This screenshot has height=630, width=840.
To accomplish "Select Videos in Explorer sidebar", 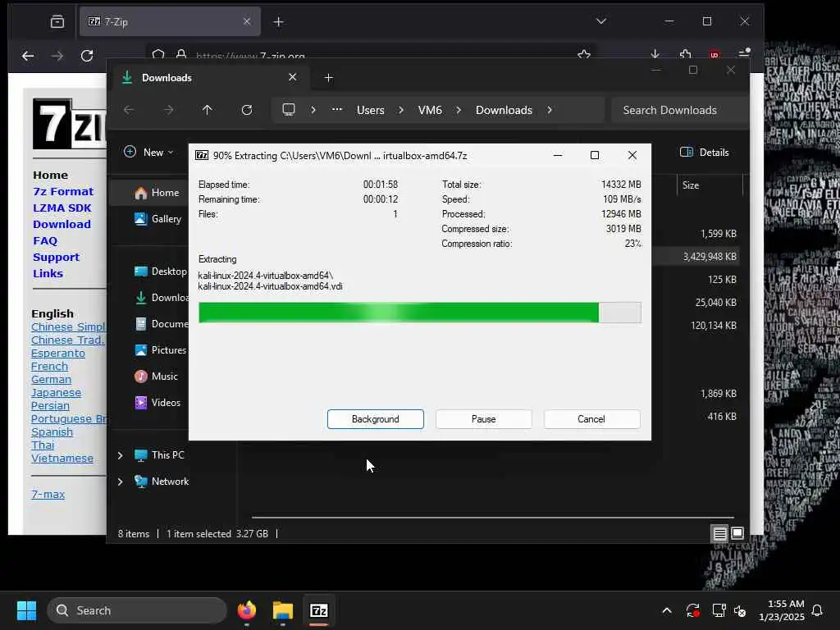I will tap(157, 402).
